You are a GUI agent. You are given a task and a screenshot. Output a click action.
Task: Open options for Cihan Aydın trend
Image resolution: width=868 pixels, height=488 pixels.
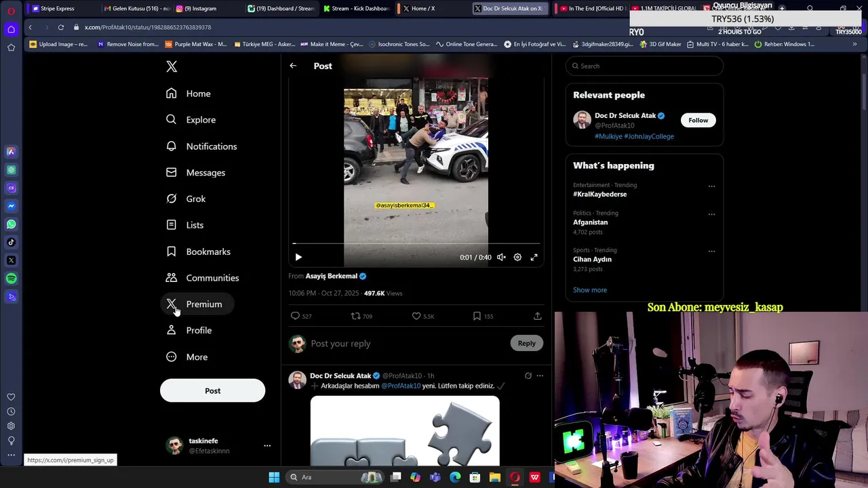coord(711,251)
